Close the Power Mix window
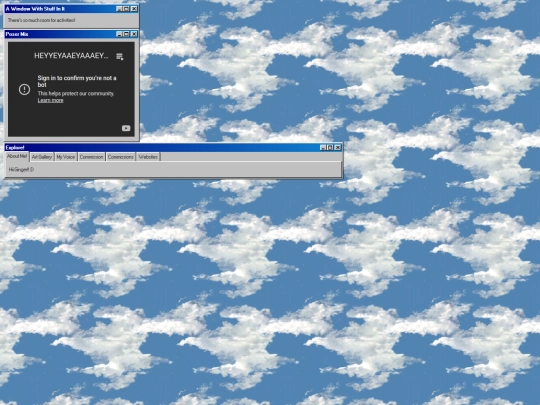 (x=134, y=34)
